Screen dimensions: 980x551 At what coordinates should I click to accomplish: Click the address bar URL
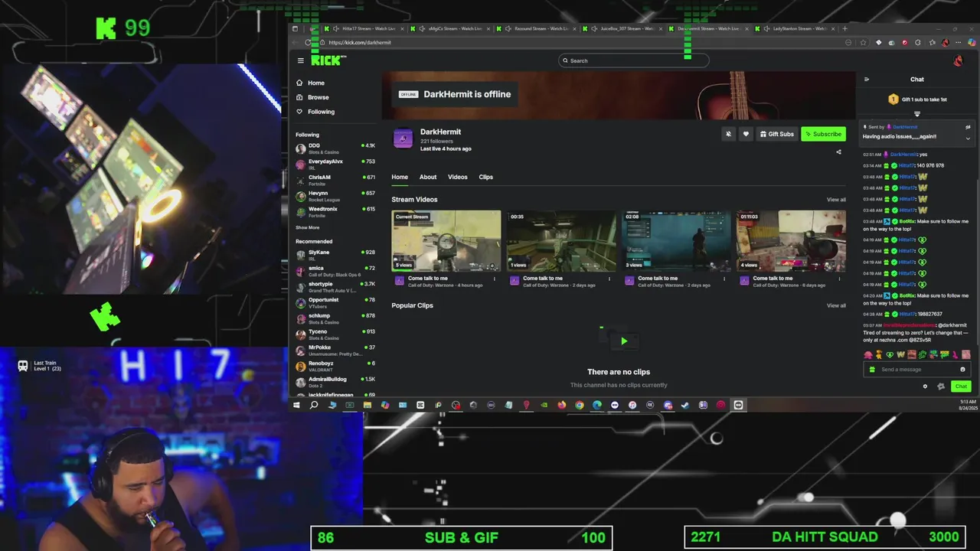(x=360, y=42)
